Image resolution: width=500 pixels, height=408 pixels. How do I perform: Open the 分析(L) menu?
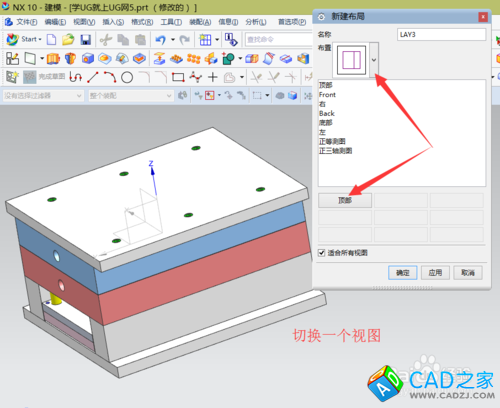click(x=256, y=22)
